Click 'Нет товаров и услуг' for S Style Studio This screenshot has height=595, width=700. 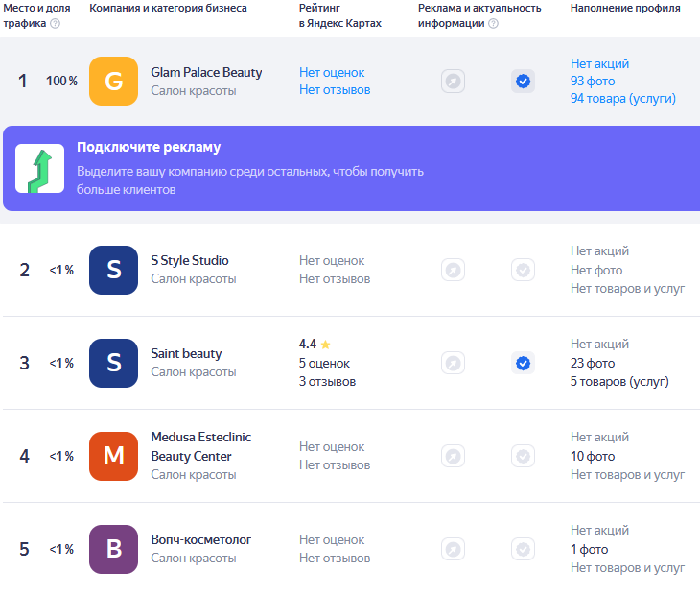pyautogui.click(x=627, y=289)
